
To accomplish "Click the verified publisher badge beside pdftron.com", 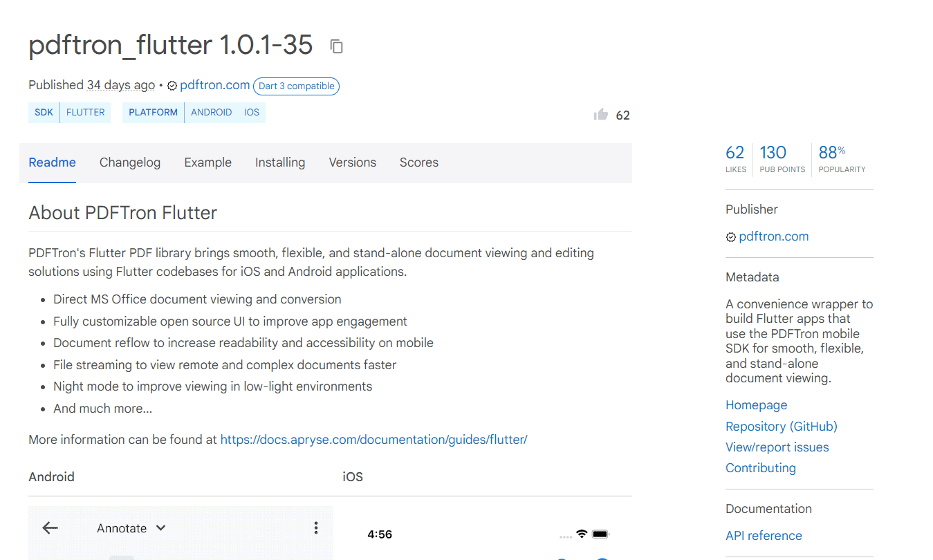I will (x=172, y=86).
